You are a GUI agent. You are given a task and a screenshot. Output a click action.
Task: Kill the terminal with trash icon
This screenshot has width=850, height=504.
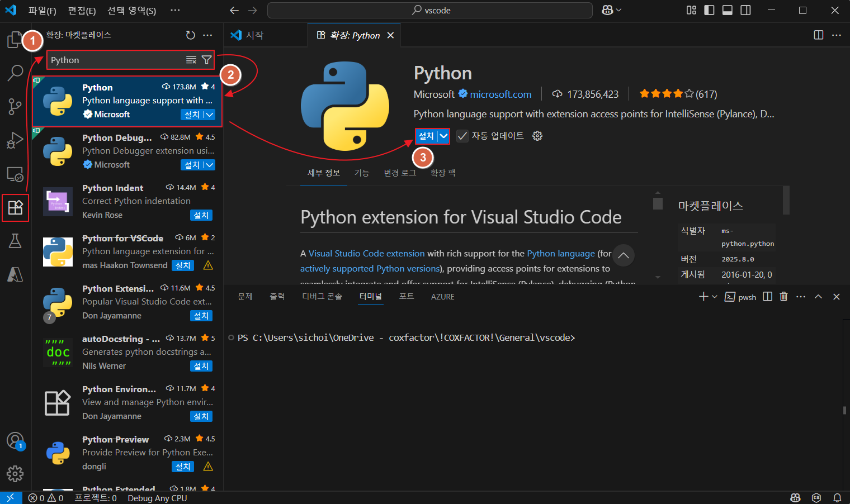point(783,297)
